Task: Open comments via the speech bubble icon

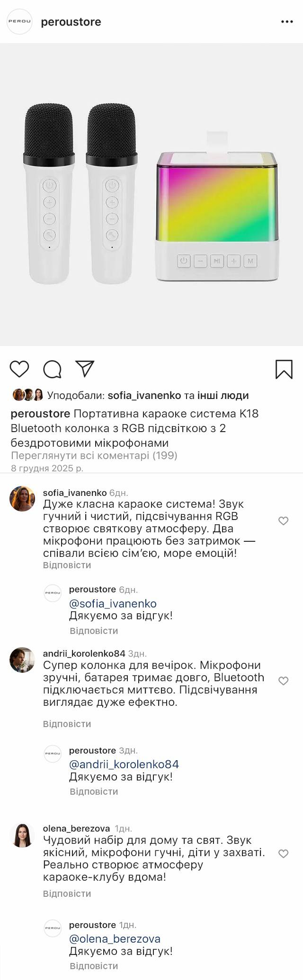Action: tap(53, 369)
